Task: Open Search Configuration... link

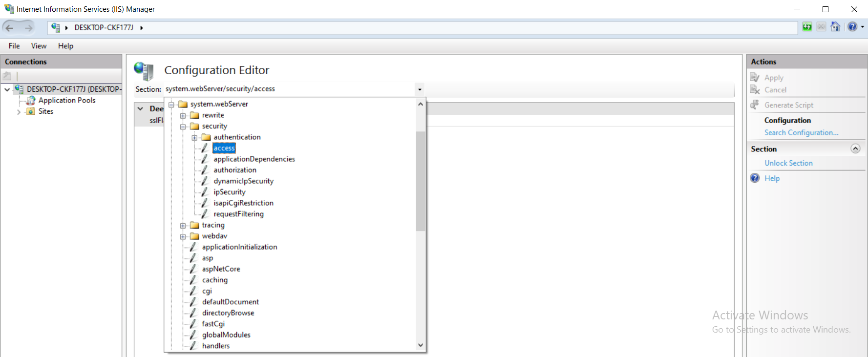Action: click(x=801, y=133)
